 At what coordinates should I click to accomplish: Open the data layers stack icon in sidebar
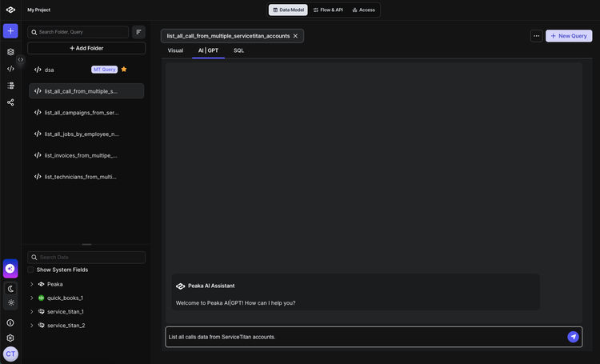(10, 52)
